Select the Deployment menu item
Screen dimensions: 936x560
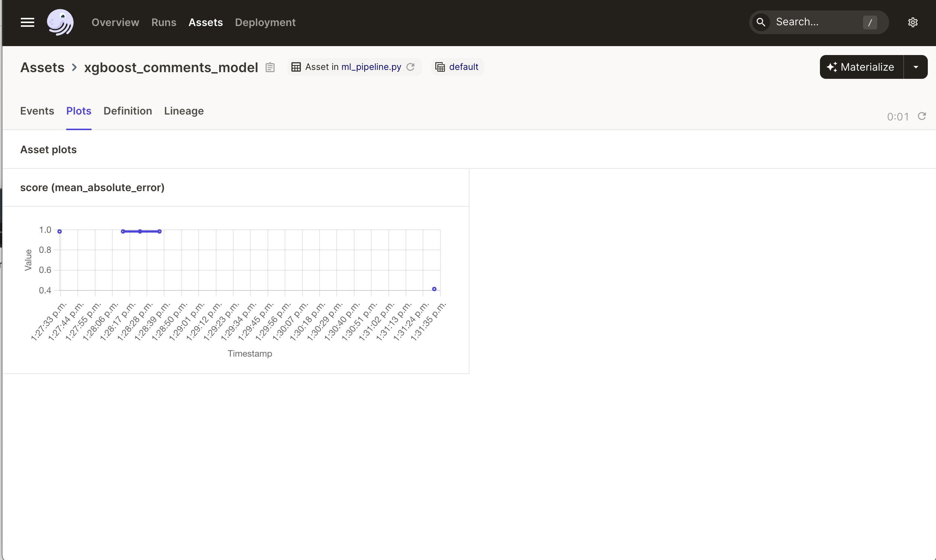[x=265, y=22]
